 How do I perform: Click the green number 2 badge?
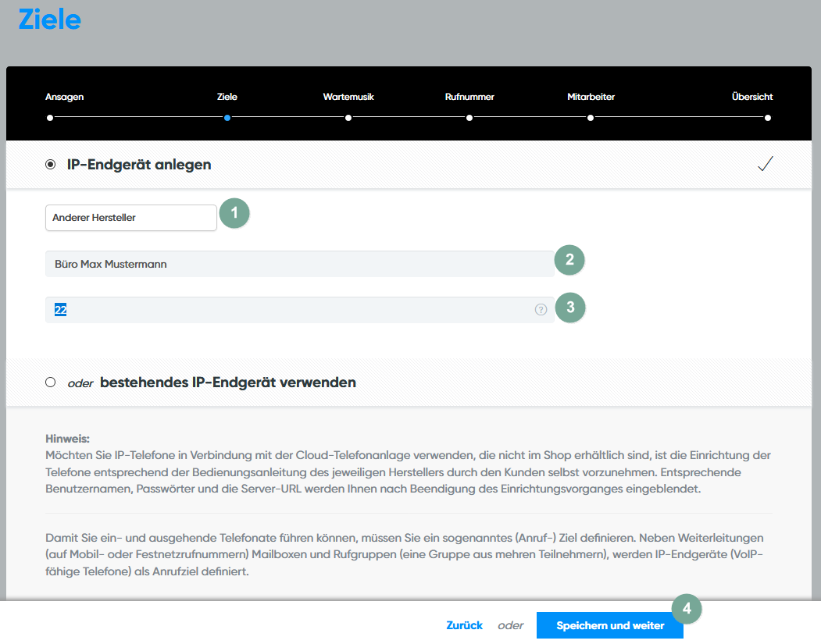pos(569,261)
